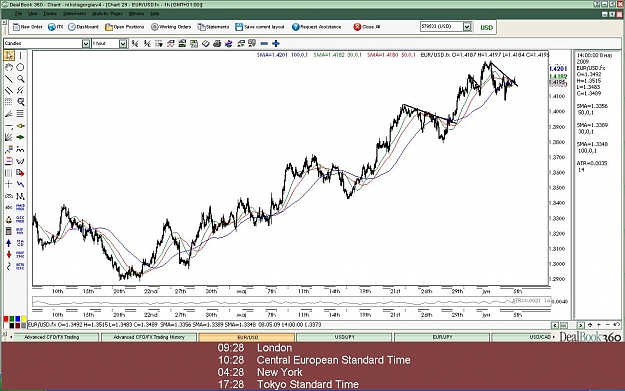The height and width of the screenshot is (391, 625).
Task: Click the ITX globe button
Action: (x=55, y=27)
